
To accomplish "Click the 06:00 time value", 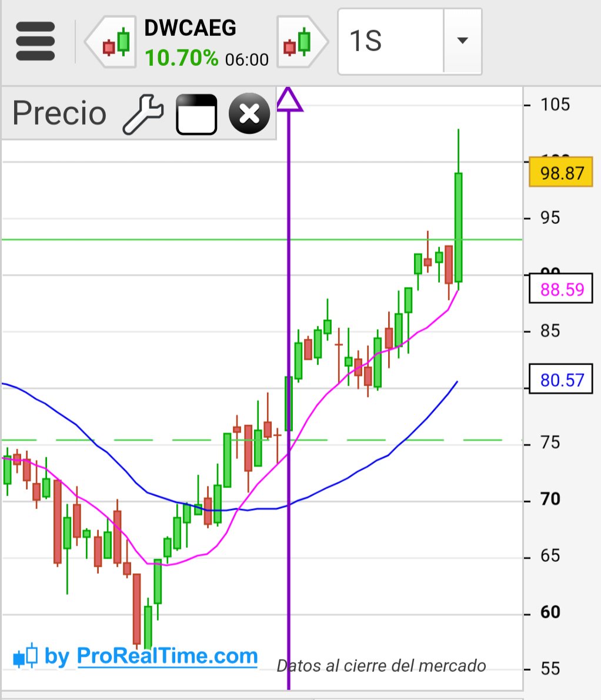I will [x=247, y=59].
